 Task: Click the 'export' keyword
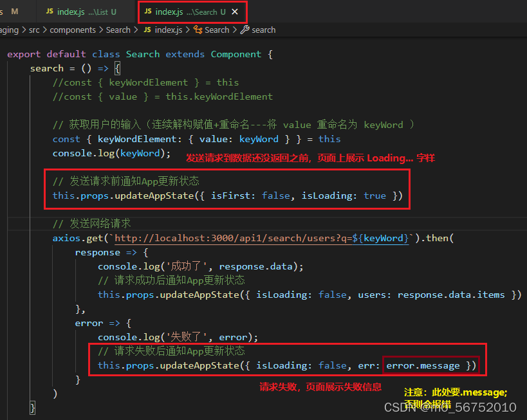[24, 54]
